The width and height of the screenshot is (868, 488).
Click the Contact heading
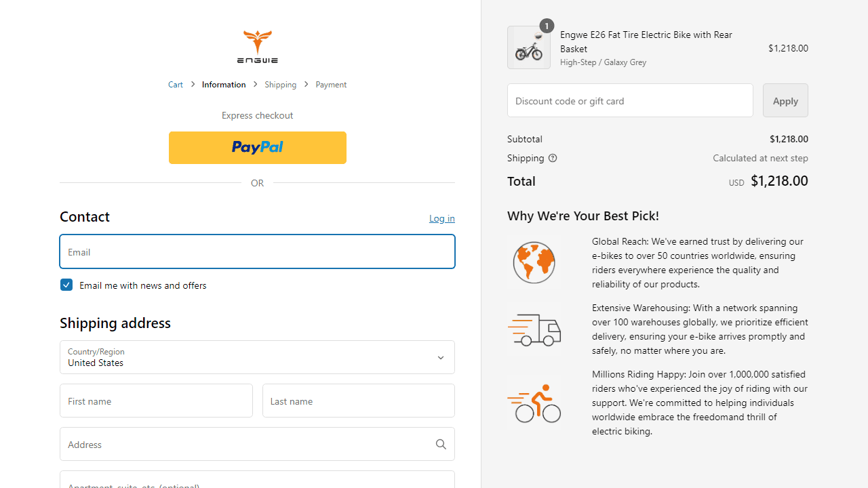tap(85, 216)
